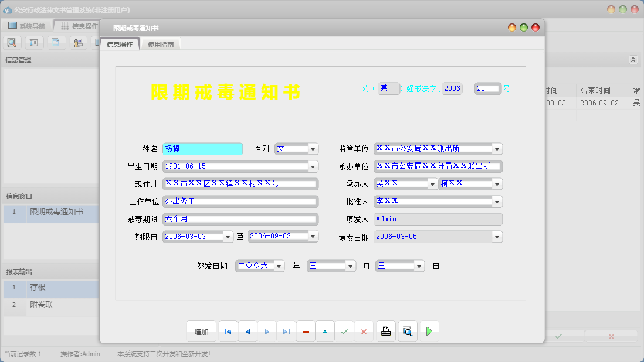Go to the previous record
This screenshot has width=644, height=362.
[247, 331]
